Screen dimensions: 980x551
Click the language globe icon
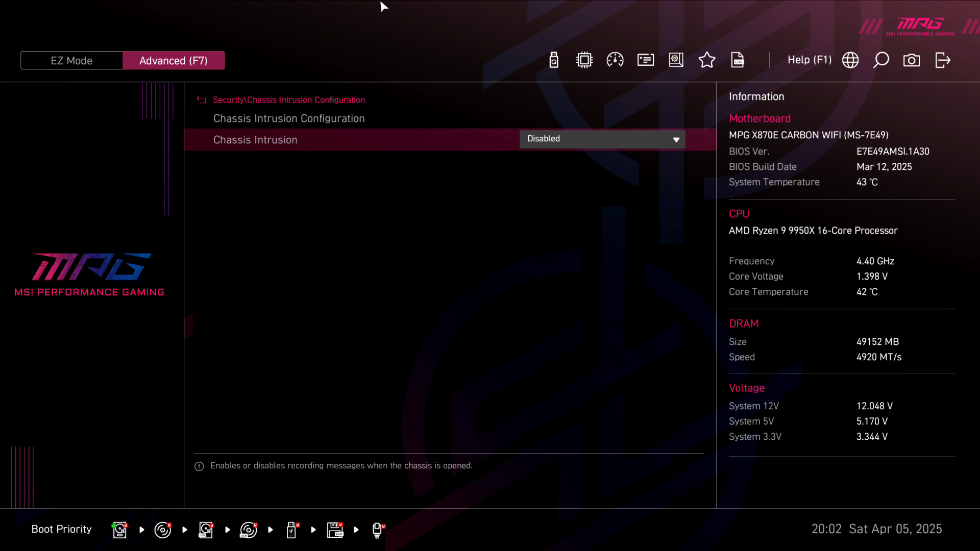[x=850, y=60]
